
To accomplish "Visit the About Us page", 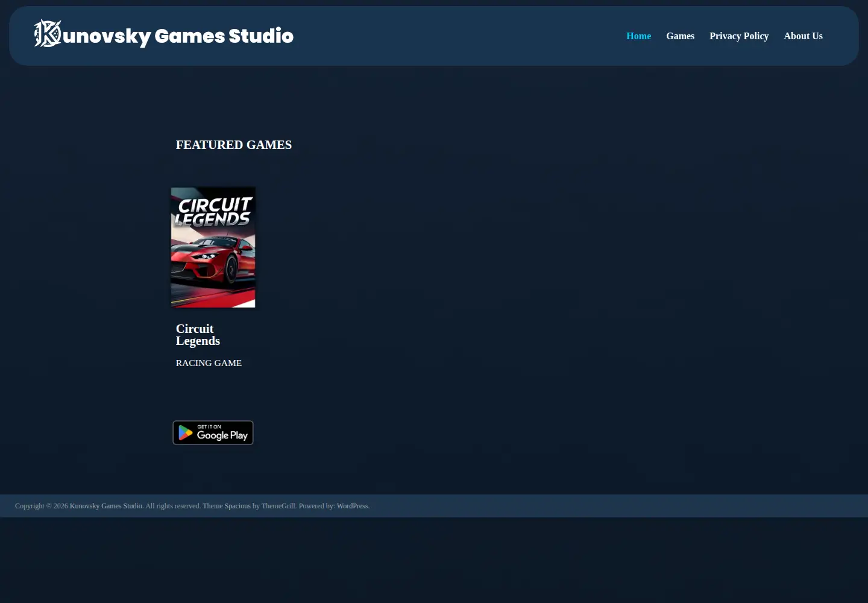I will click(x=803, y=36).
